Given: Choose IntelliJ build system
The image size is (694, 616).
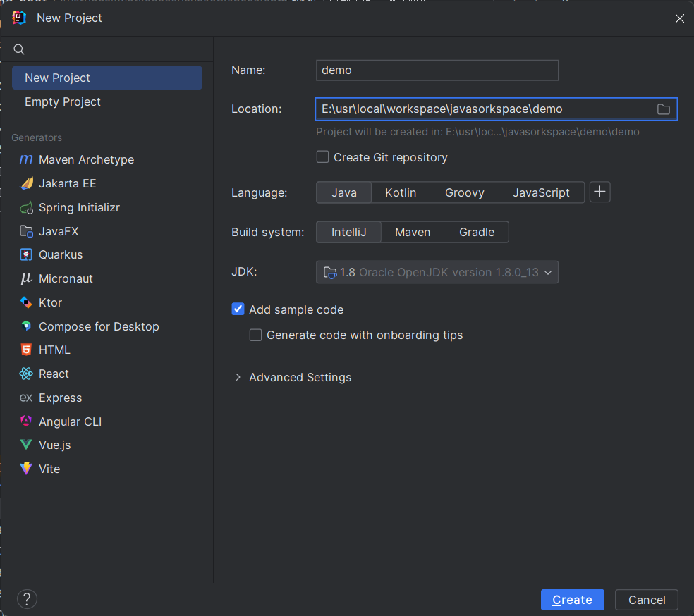Looking at the screenshot, I should point(349,232).
